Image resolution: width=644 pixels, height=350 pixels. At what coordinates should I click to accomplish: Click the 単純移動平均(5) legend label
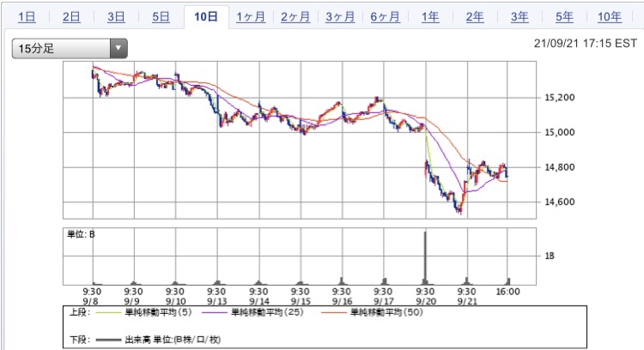[158, 312]
